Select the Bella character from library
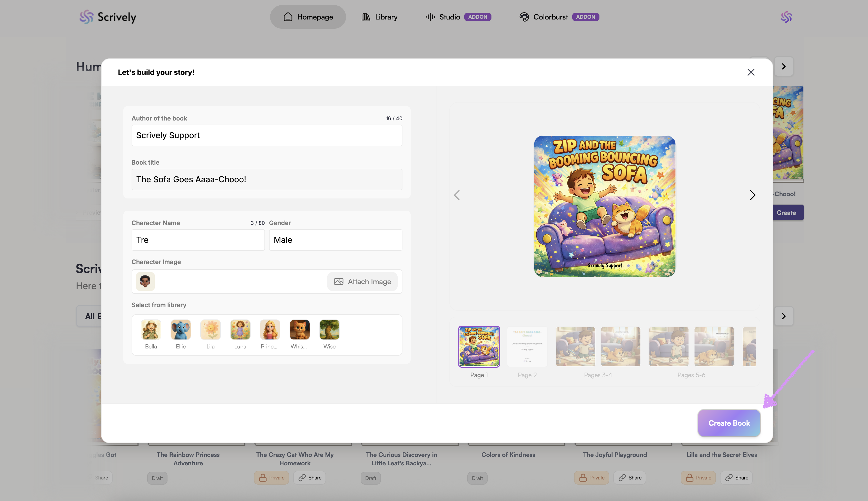 pyautogui.click(x=151, y=330)
